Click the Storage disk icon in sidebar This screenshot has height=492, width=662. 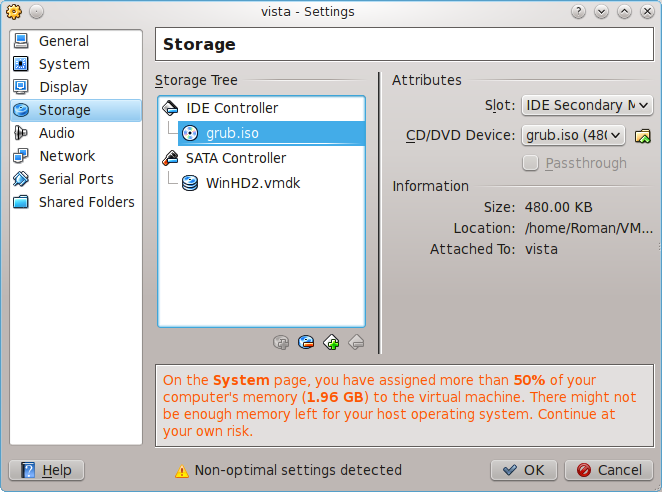[21, 110]
